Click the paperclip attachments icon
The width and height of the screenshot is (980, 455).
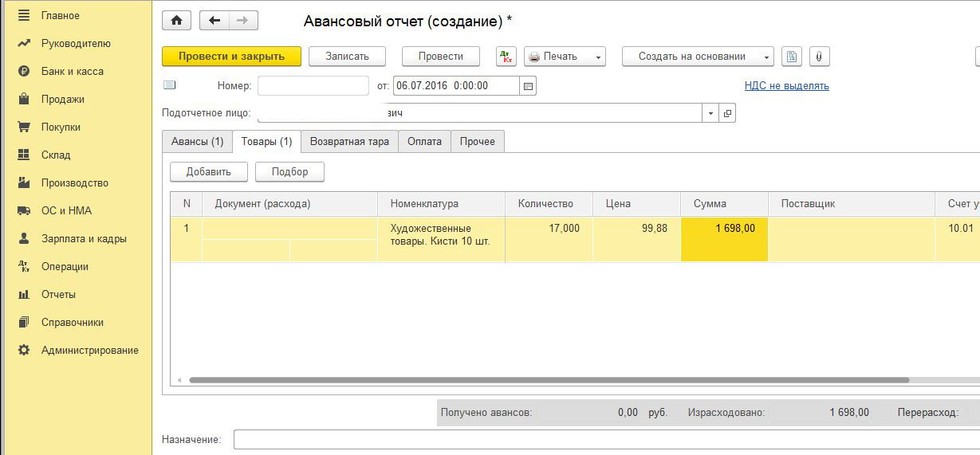820,57
